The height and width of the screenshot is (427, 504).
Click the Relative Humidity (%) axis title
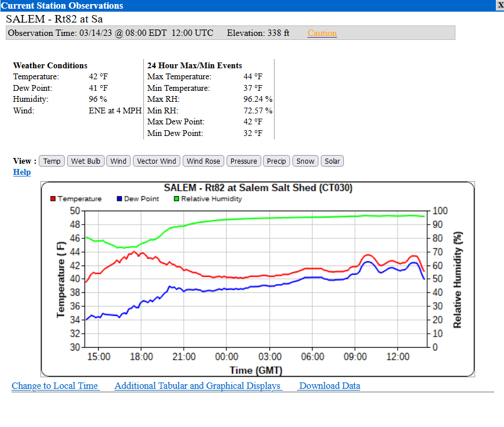point(457,279)
